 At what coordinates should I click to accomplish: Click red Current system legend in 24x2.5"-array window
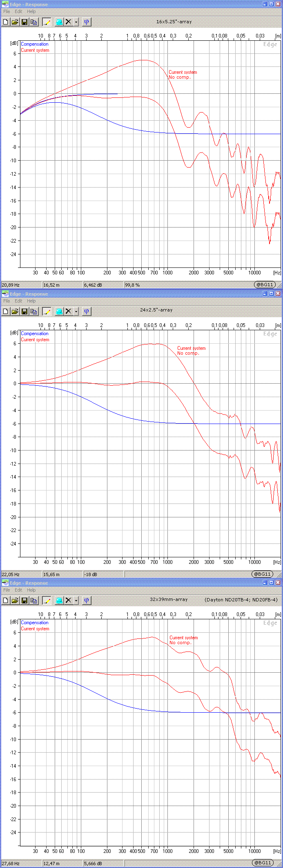click(x=35, y=340)
